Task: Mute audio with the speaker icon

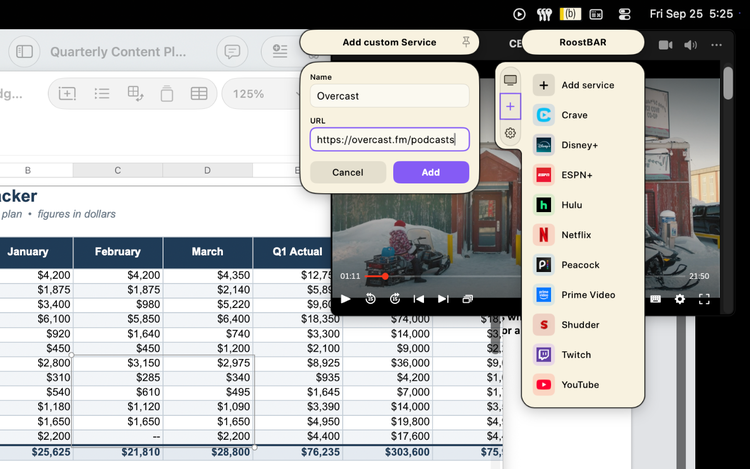Action: tap(690, 45)
